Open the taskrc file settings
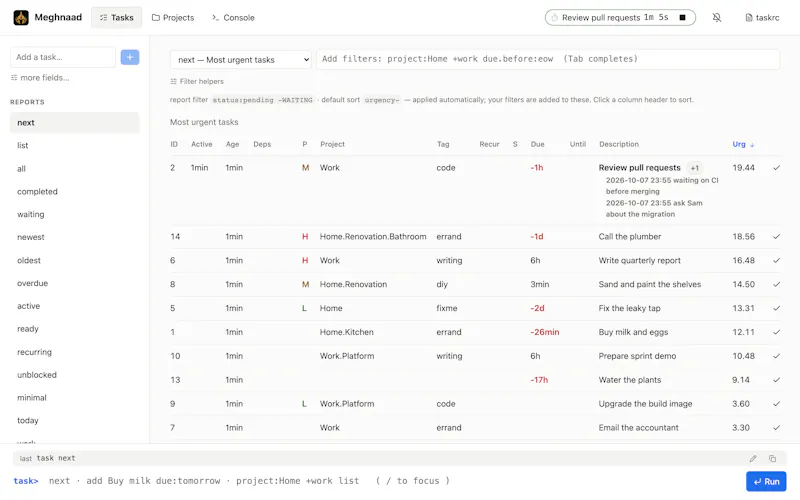The image size is (800, 500). (x=762, y=17)
